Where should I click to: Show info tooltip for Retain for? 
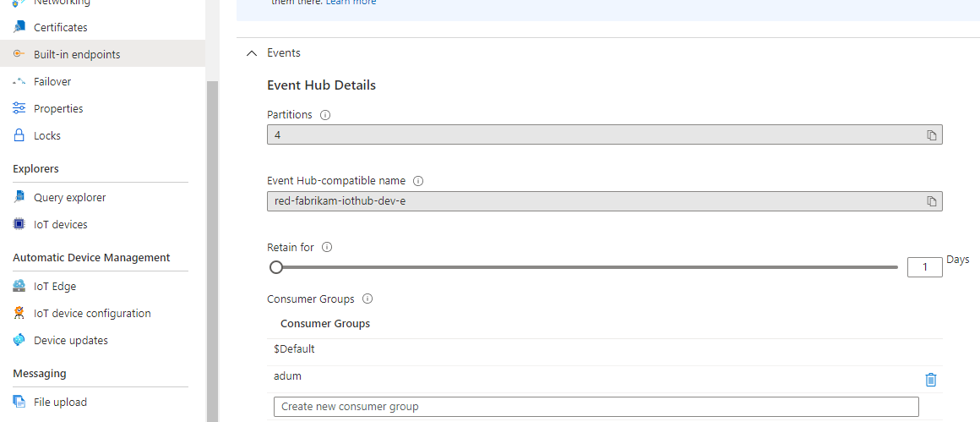click(x=327, y=247)
